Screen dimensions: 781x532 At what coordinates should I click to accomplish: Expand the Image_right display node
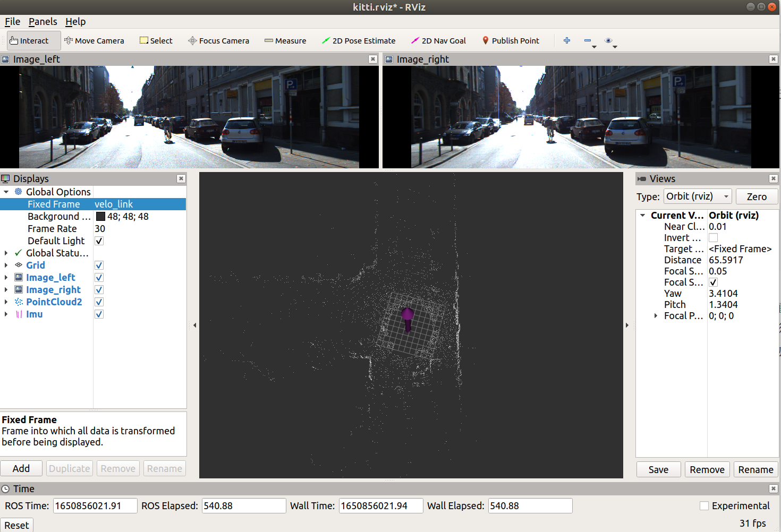point(6,290)
